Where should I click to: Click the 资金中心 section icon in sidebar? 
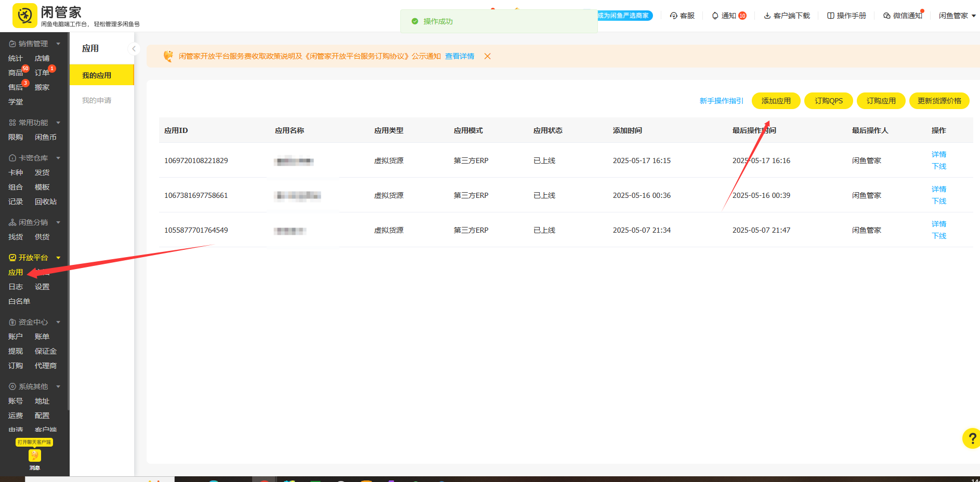point(11,322)
